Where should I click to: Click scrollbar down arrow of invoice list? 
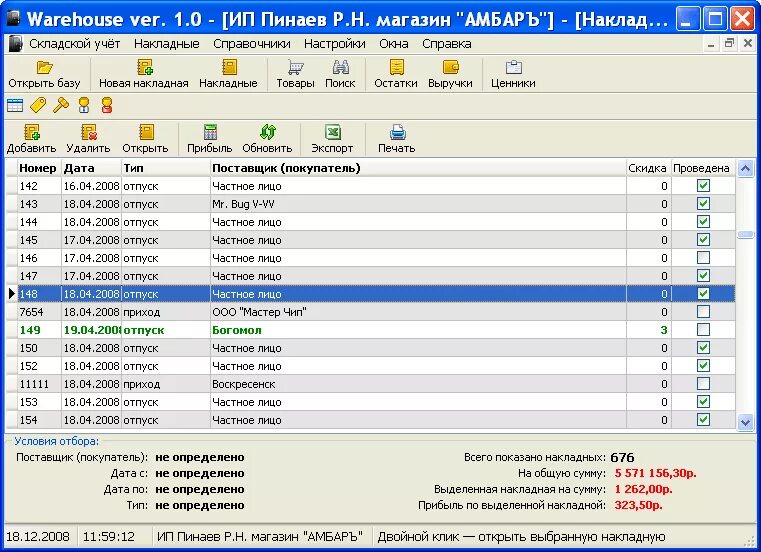745,421
